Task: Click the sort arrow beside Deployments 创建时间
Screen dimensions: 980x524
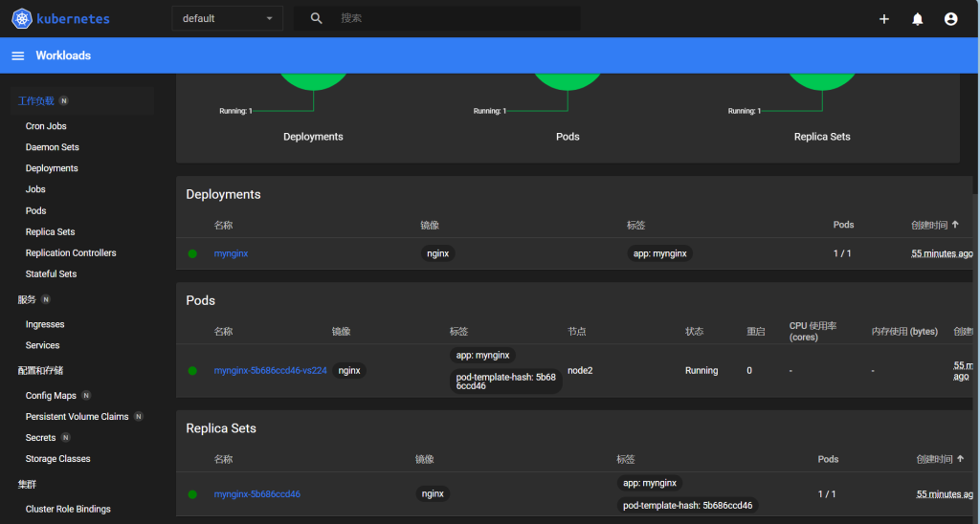Action: pyautogui.click(x=955, y=225)
